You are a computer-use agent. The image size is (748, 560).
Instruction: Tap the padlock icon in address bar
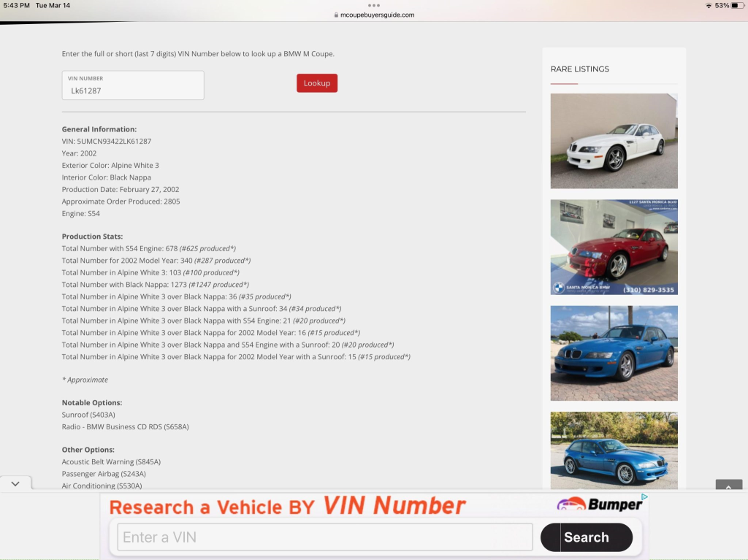336,15
